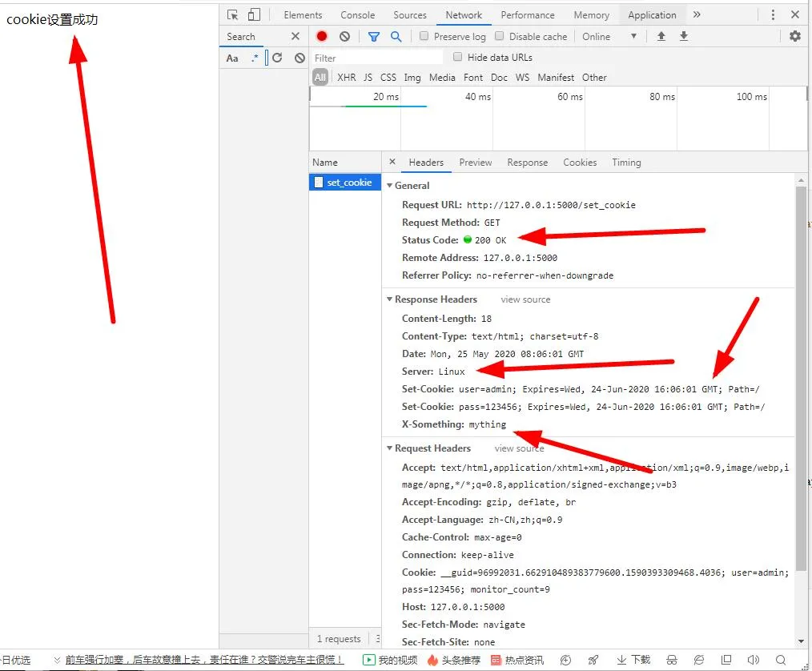Filter requests by XHR type

coord(346,78)
